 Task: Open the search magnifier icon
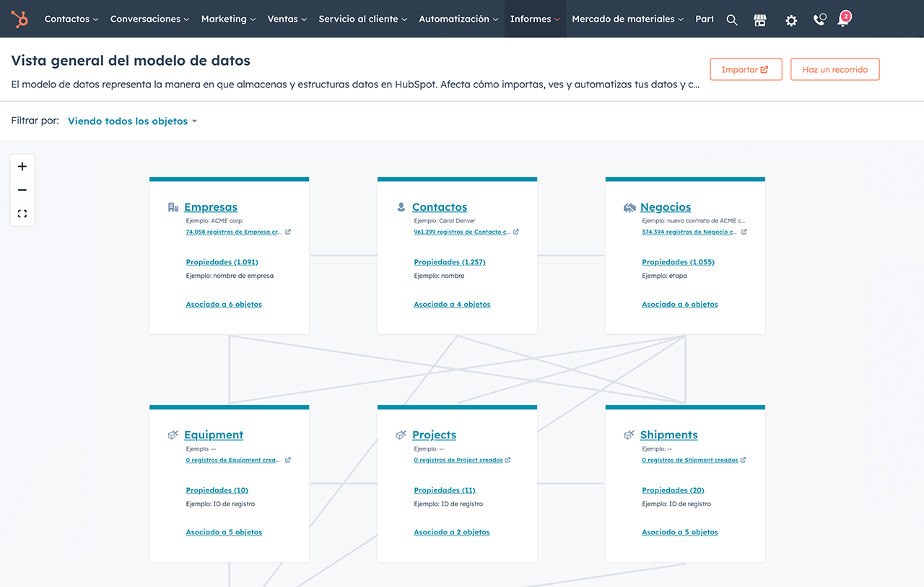click(732, 20)
